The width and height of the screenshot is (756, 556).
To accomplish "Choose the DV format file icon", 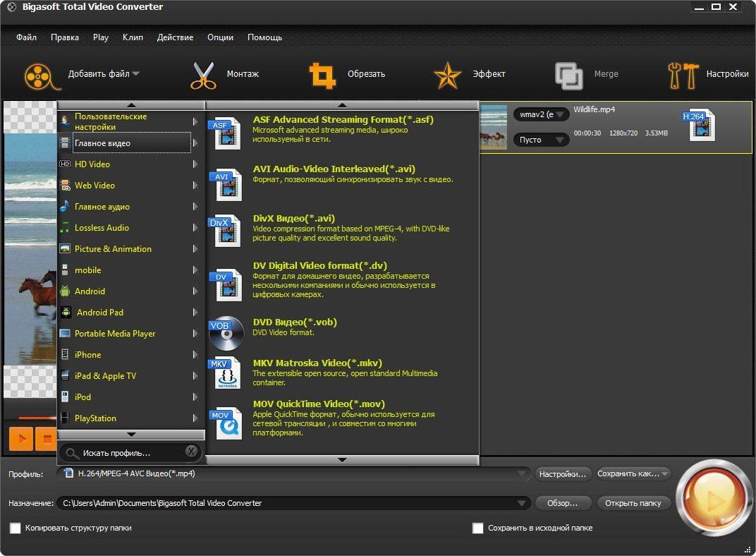I will (x=226, y=284).
